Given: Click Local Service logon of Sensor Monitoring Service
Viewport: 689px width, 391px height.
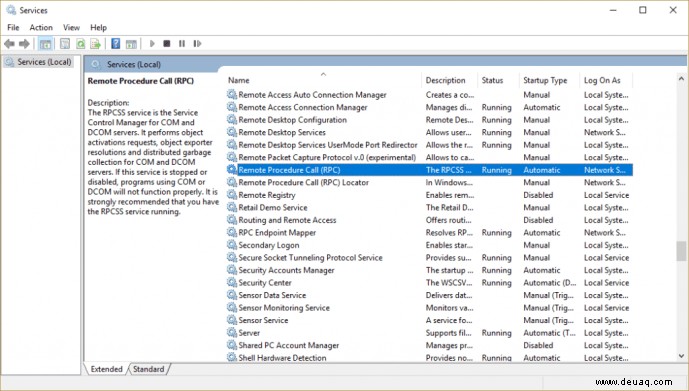Looking at the screenshot, I should [x=606, y=308].
